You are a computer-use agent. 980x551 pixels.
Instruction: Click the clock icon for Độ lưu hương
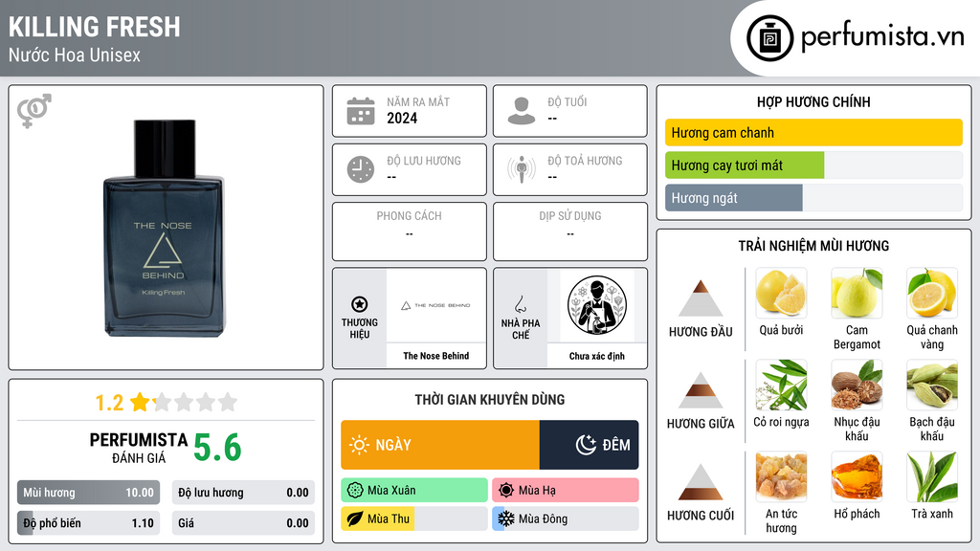(361, 169)
